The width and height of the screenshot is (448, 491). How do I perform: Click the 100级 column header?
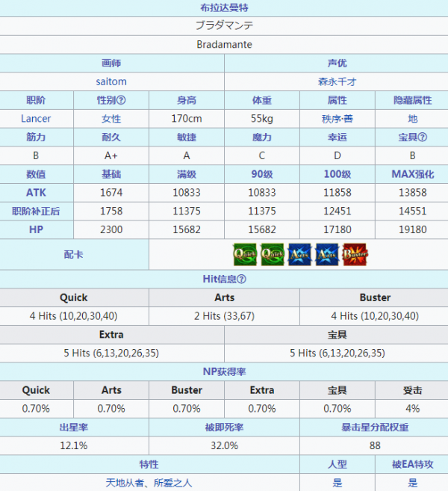tap(337, 174)
